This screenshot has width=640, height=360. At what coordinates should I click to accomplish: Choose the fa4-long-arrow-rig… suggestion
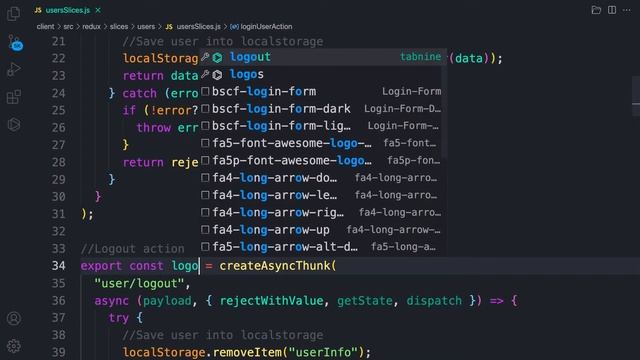tap(320, 212)
